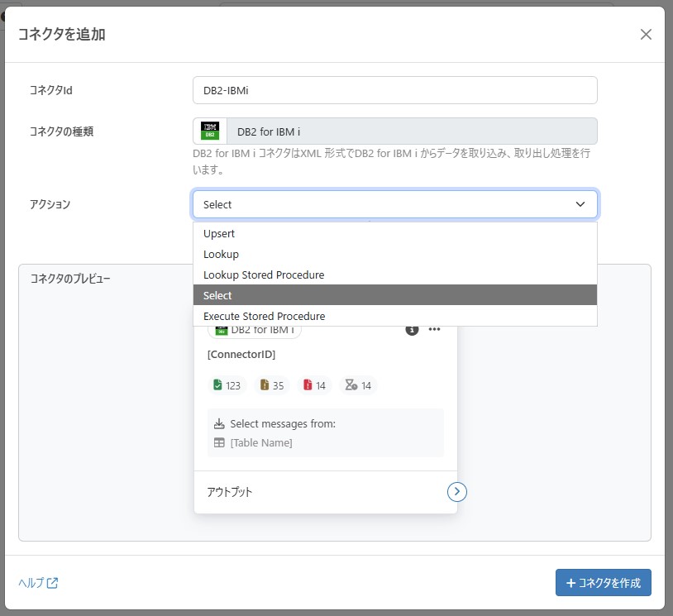Choose Execute Stored Procedure option
673x616 pixels.
395,316
